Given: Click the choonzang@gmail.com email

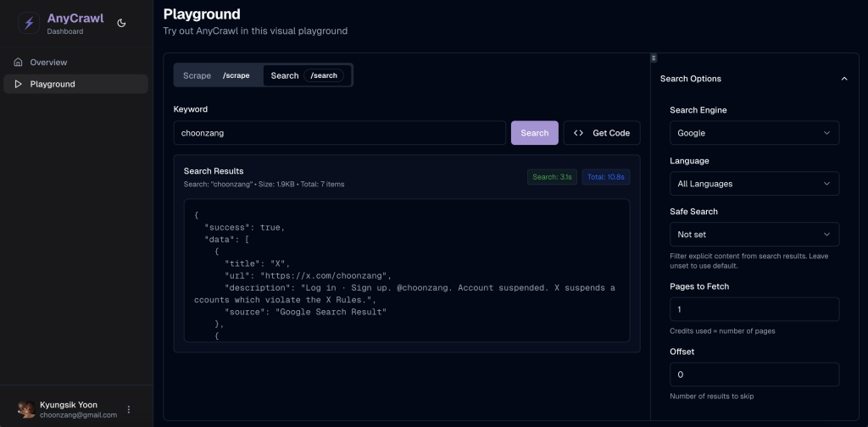Looking at the screenshot, I should coord(79,415).
